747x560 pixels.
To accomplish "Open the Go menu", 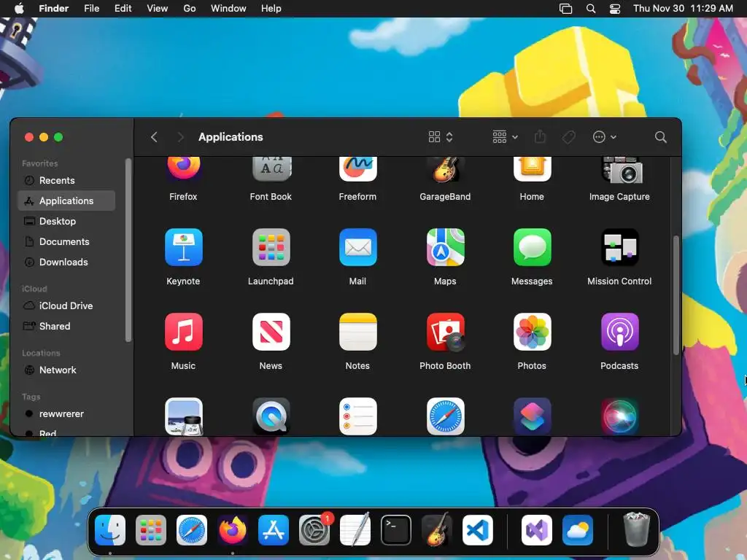I will pyautogui.click(x=190, y=9).
